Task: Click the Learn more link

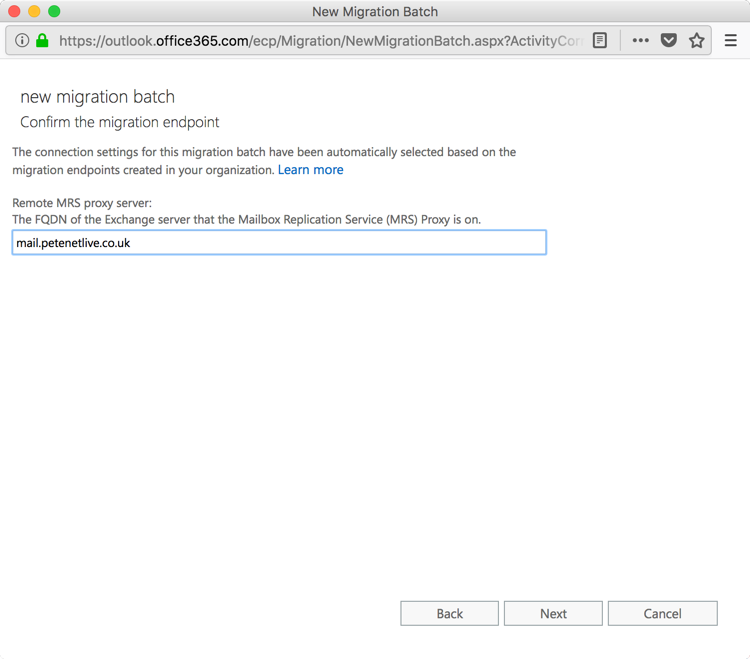Action: (310, 170)
